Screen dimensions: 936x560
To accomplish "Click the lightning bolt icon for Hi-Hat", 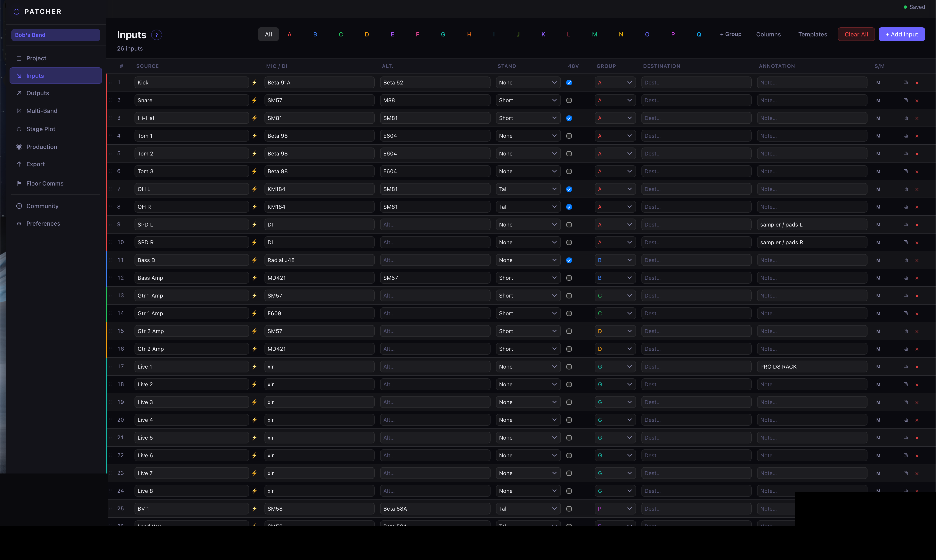I will coord(255,118).
